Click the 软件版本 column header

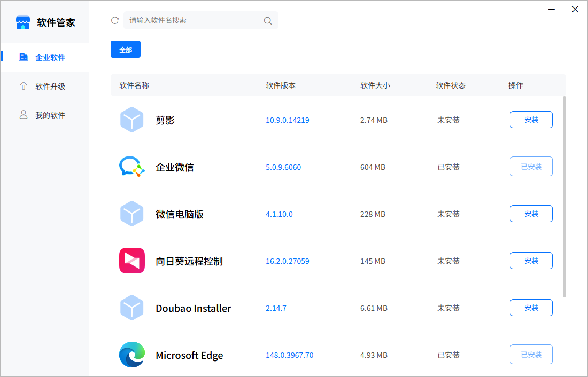pyautogui.click(x=281, y=85)
